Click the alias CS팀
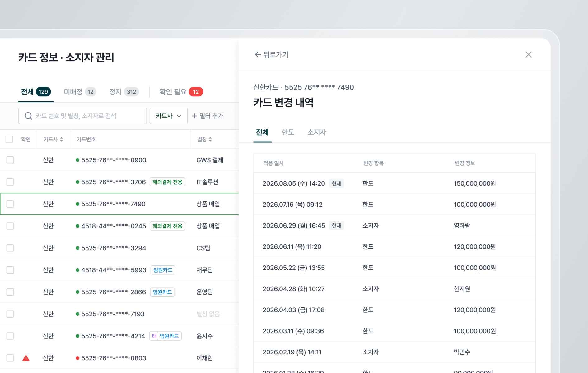 [x=203, y=248]
